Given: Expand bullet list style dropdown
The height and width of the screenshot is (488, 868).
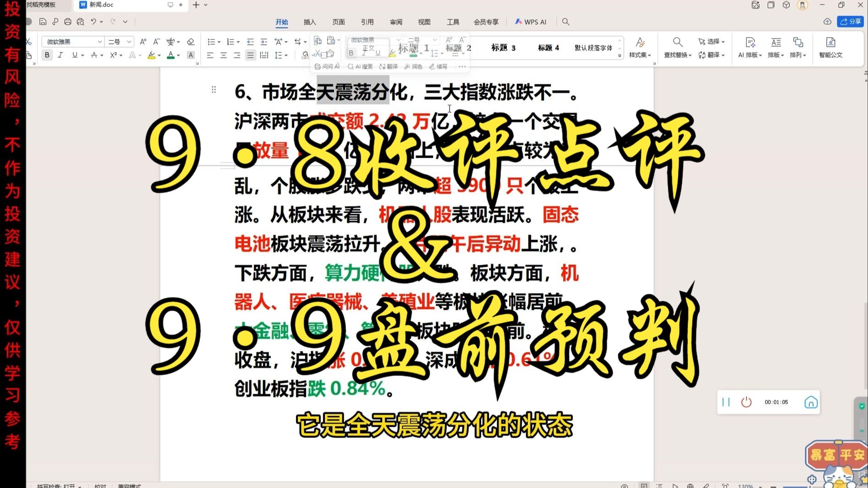Looking at the screenshot, I should click(x=219, y=42).
